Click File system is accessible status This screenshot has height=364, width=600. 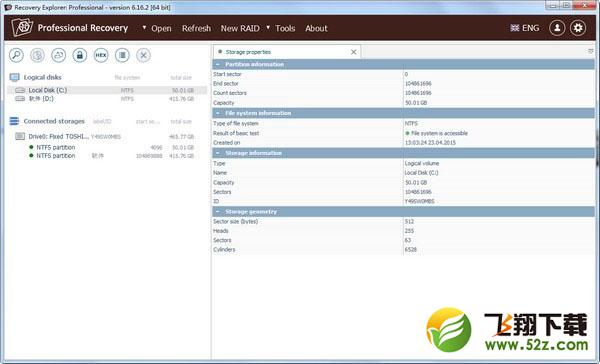(439, 133)
